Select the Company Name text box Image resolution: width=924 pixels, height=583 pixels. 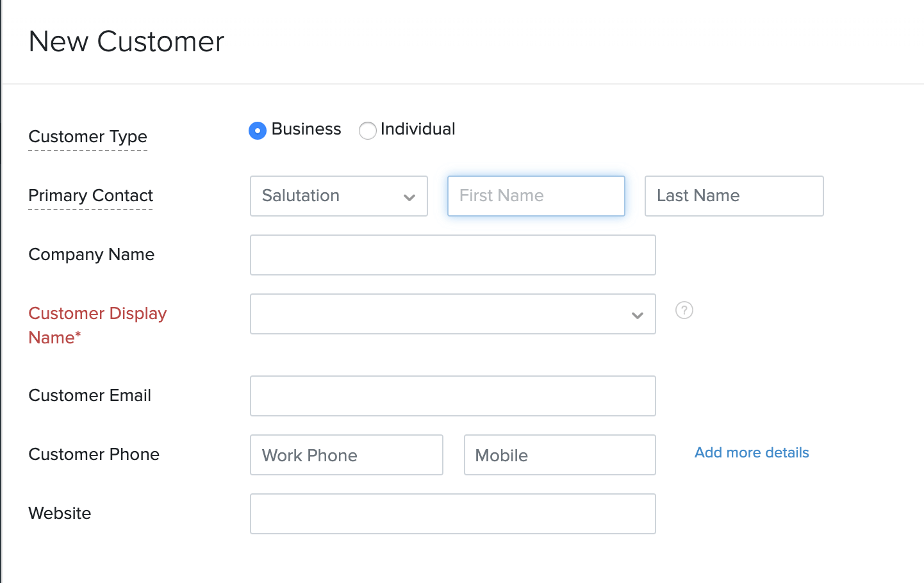click(x=452, y=255)
